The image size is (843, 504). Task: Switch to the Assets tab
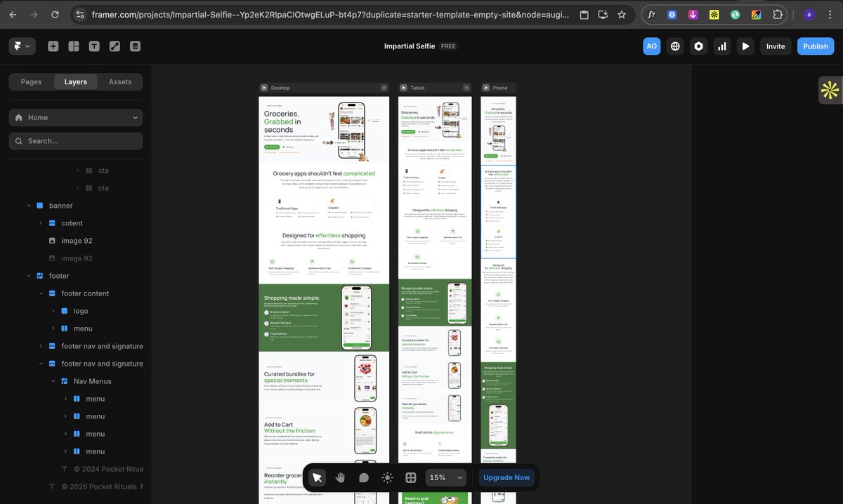(120, 81)
